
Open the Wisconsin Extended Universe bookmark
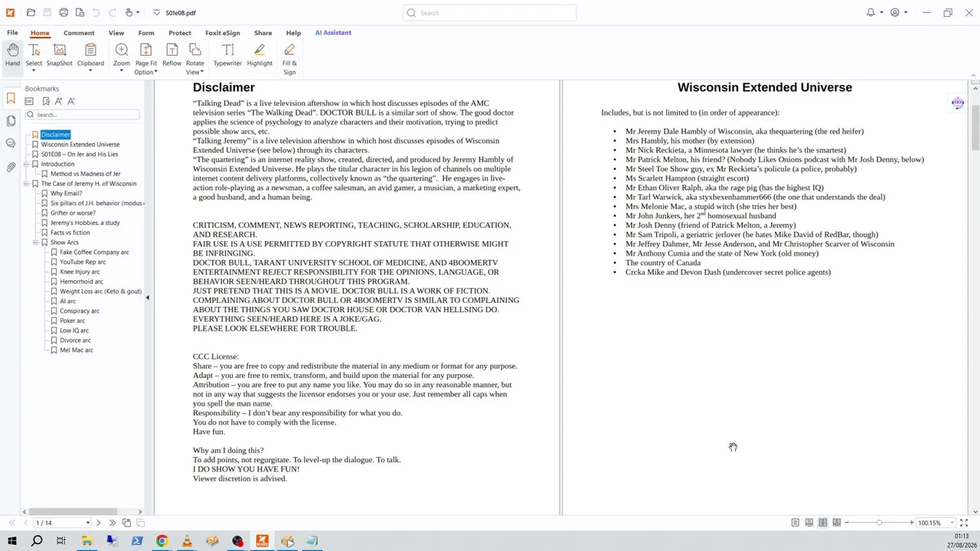80,145
